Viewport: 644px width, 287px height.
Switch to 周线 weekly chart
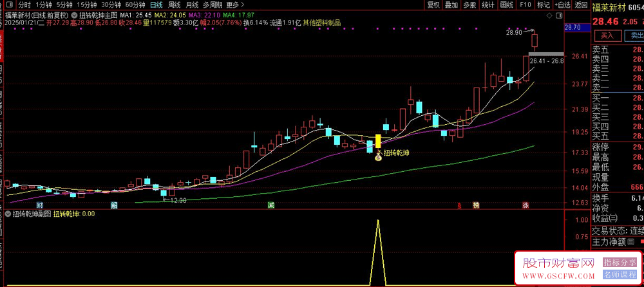point(175,5)
